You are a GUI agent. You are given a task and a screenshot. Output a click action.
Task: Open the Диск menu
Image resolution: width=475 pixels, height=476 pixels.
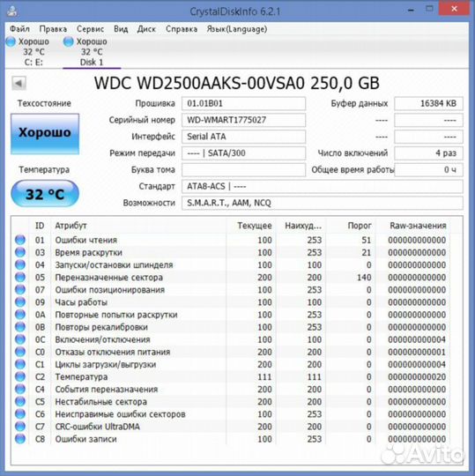[x=146, y=29]
